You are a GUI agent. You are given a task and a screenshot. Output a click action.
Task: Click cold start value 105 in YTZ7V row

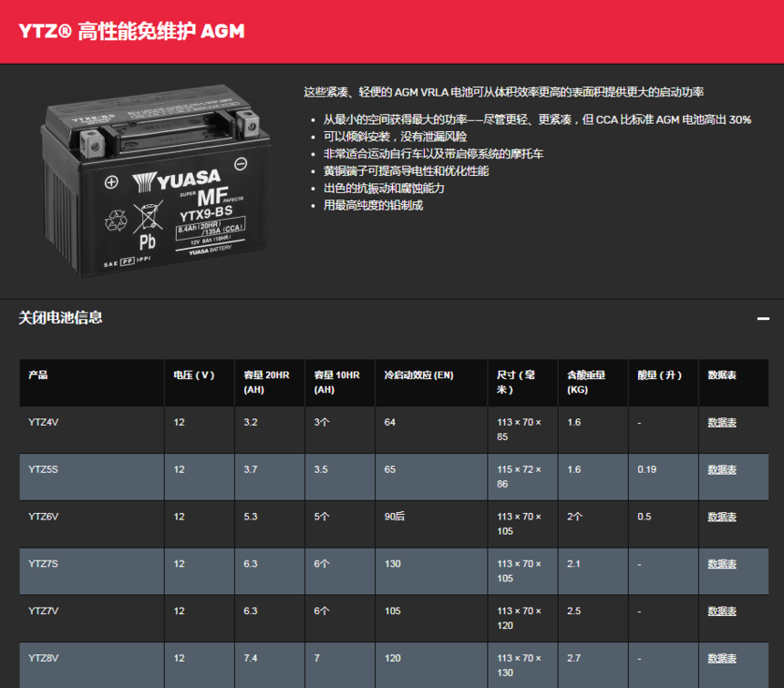(x=393, y=611)
